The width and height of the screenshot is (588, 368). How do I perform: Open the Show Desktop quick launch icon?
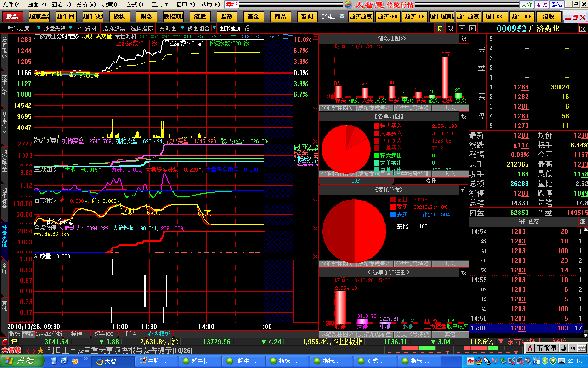(x=54, y=361)
